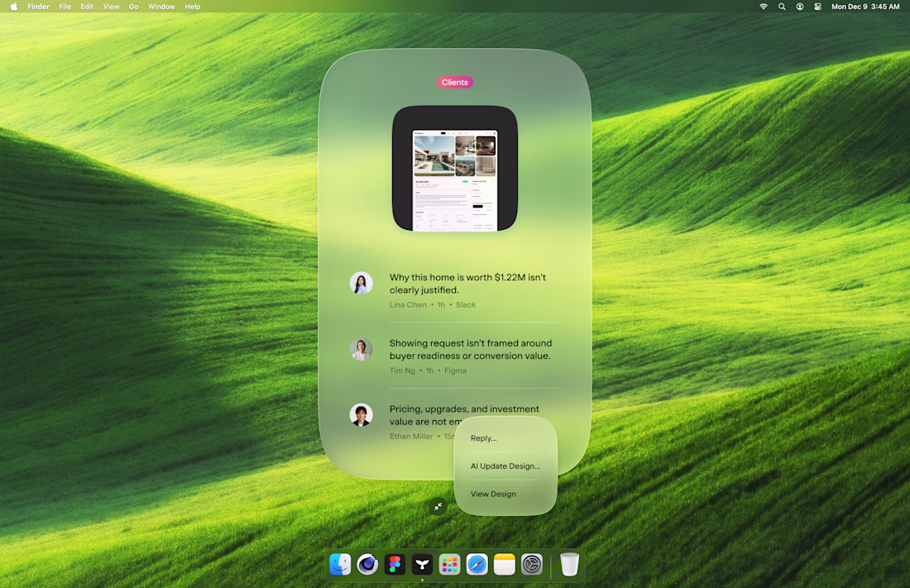Click Lina Chen's avatar
The image size is (910, 588).
pos(361,284)
